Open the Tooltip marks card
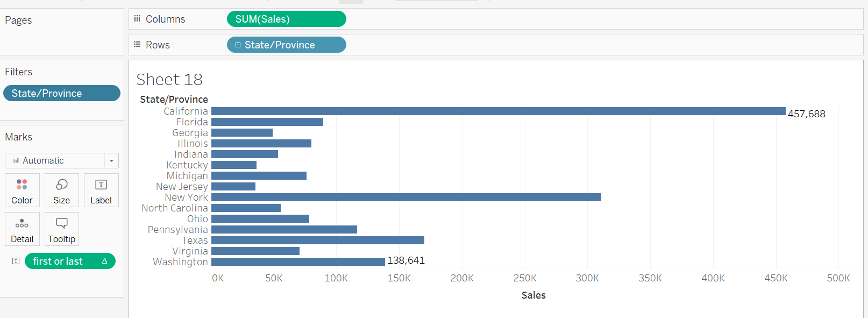 (x=62, y=229)
